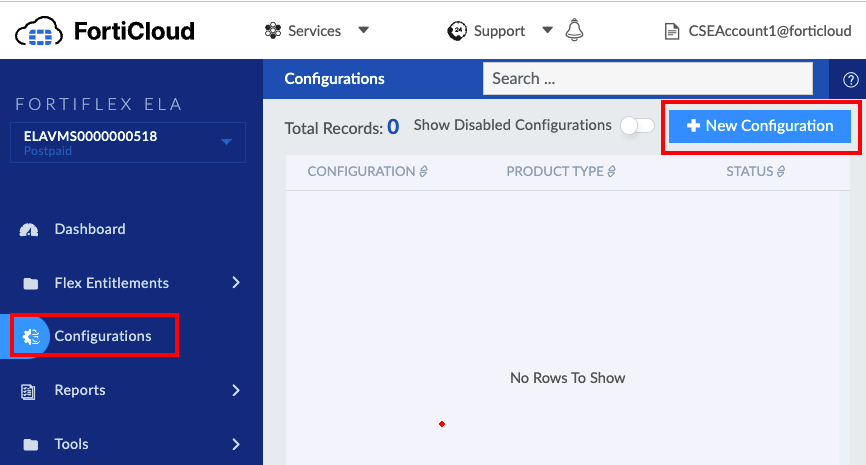Click the Total Records count 0

coord(393,127)
